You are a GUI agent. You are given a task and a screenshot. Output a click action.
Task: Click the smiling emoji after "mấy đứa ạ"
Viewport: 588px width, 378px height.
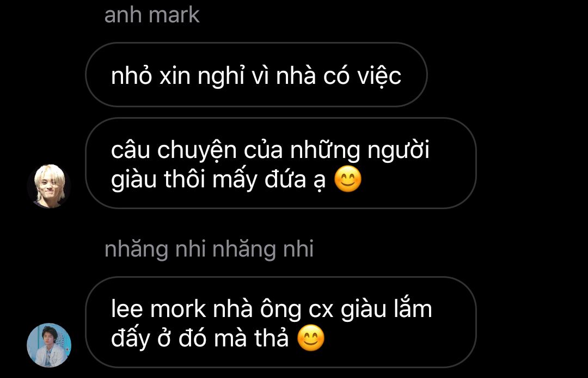pyautogui.click(x=347, y=179)
